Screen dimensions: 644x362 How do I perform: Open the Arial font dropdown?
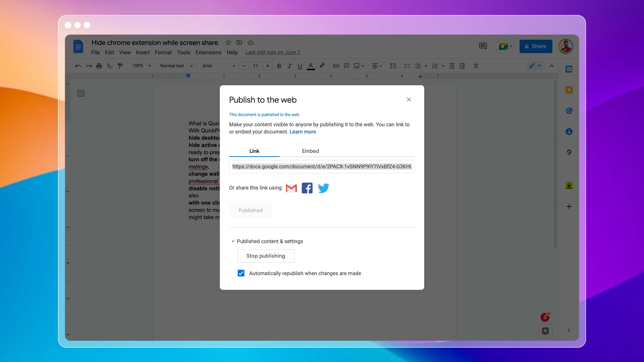click(219, 66)
